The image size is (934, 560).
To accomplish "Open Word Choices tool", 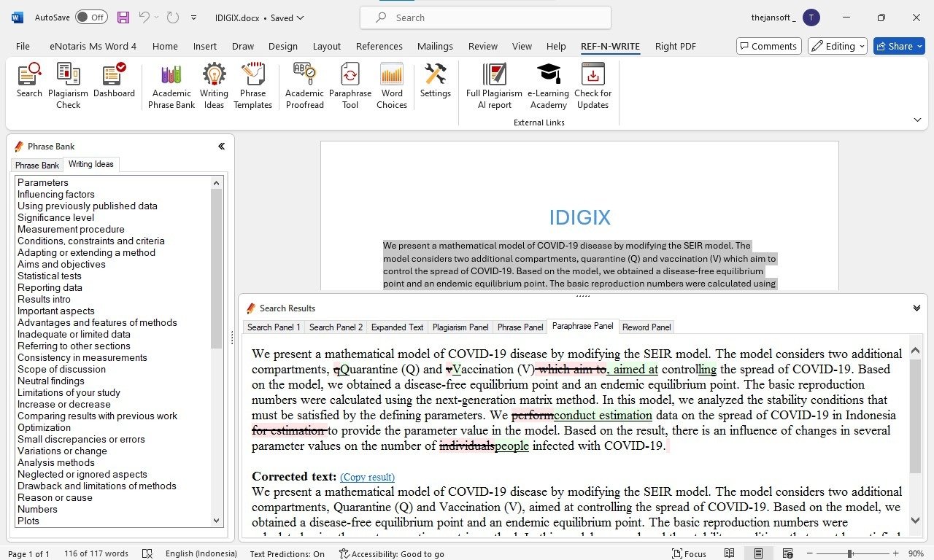I will [x=392, y=86].
